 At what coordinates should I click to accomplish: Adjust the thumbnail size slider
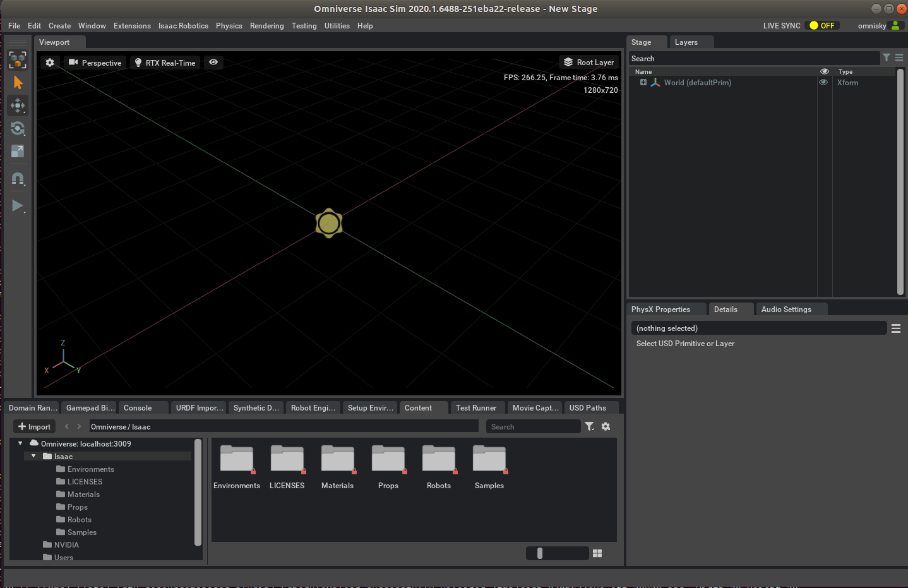point(540,553)
